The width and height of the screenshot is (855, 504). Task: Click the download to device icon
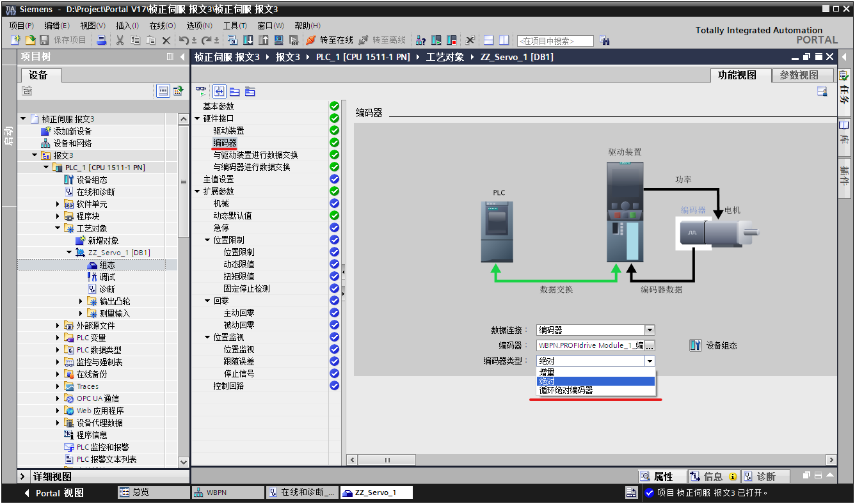[248, 40]
